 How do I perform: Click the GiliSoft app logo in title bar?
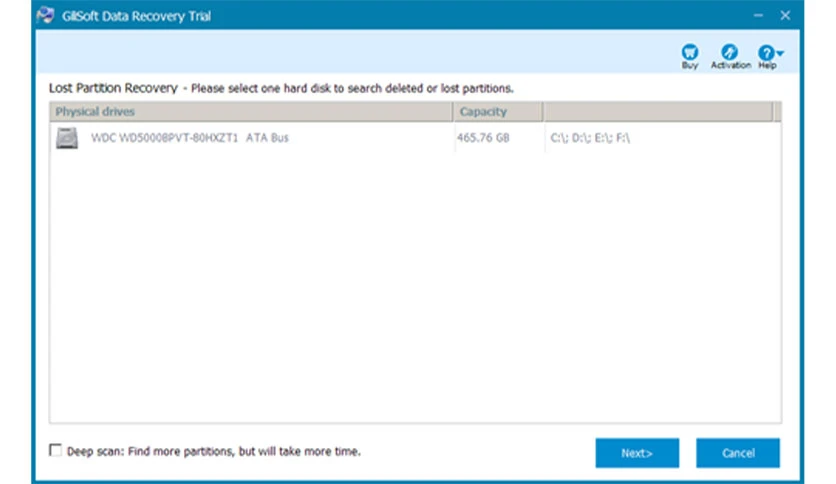pos(46,15)
